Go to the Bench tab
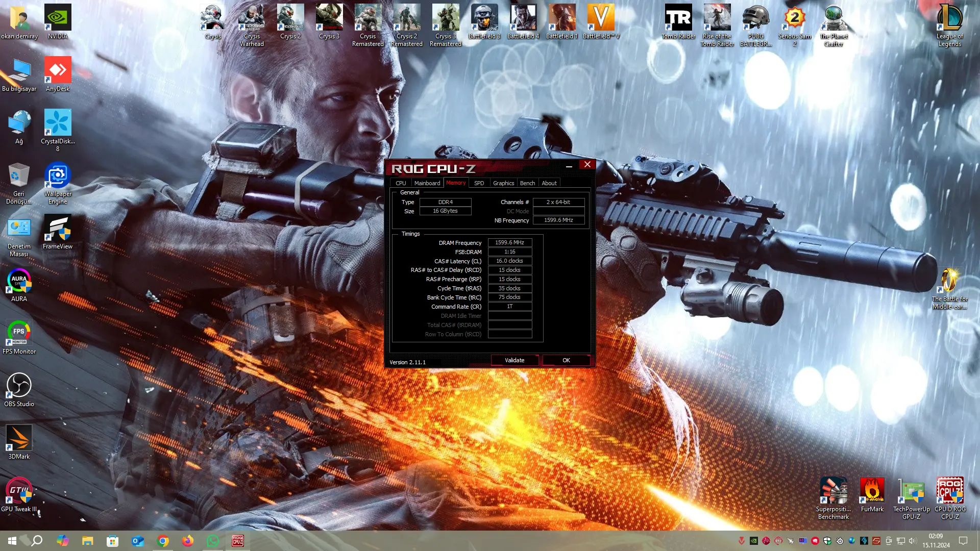Image resolution: width=980 pixels, height=551 pixels. [x=527, y=183]
